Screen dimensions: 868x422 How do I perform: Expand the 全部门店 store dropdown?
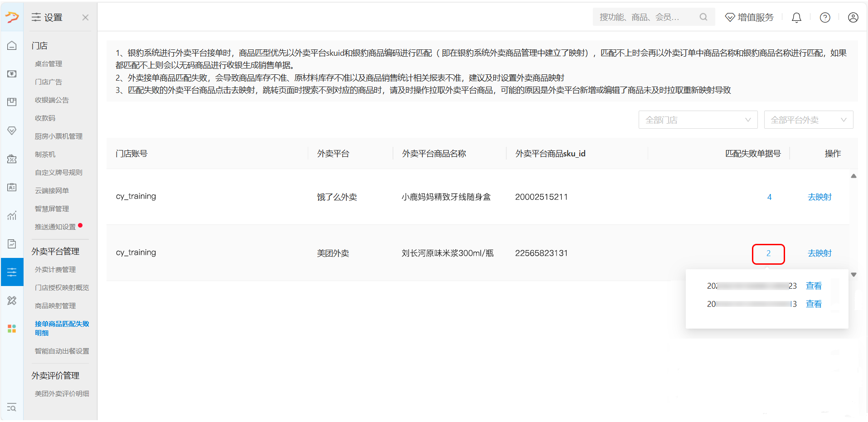[698, 120]
